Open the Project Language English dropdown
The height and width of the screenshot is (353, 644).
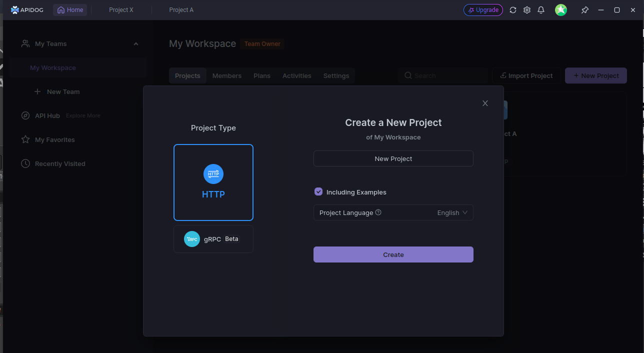click(452, 212)
